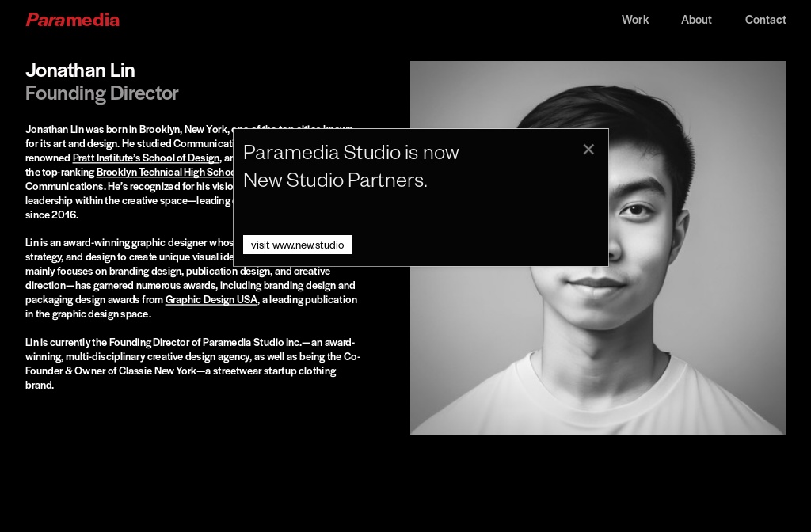Open the Contact page link

(766, 20)
